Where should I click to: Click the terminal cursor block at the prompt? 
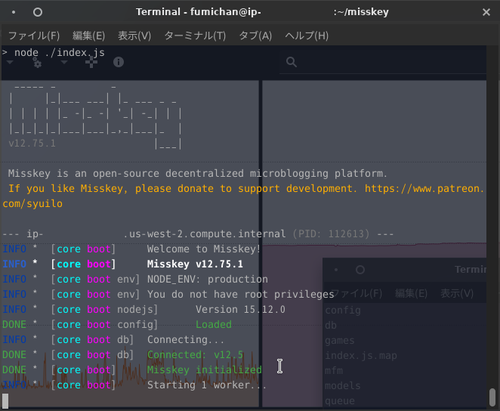point(5,401)
